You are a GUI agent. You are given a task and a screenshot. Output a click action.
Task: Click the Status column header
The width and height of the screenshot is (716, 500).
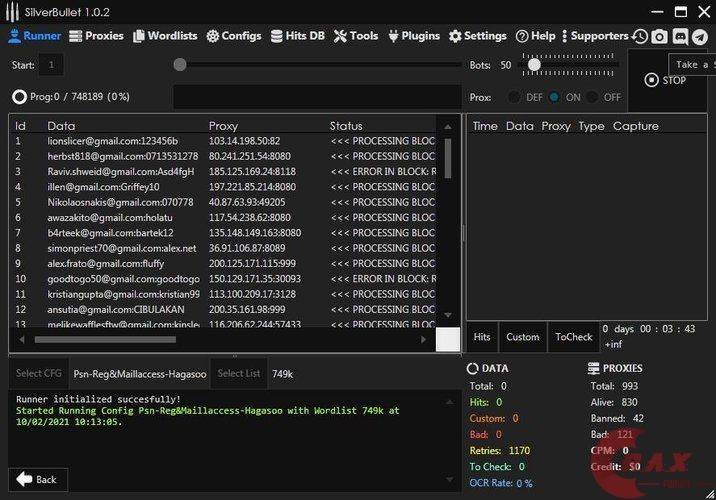346,126
